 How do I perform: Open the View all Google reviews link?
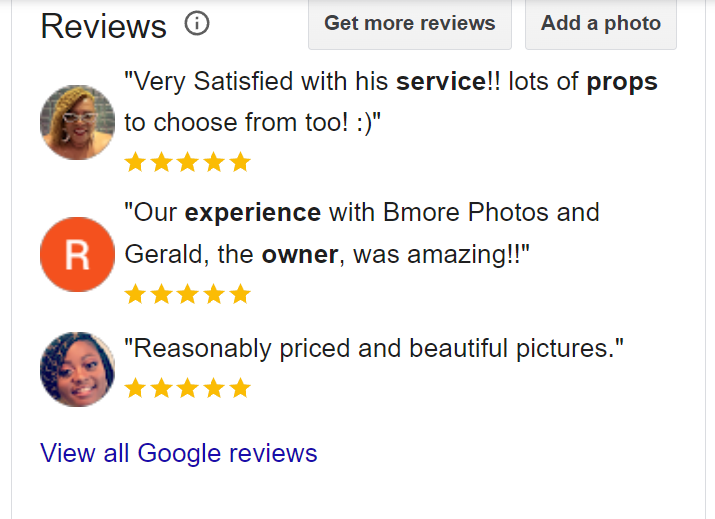tap(179, 453)
